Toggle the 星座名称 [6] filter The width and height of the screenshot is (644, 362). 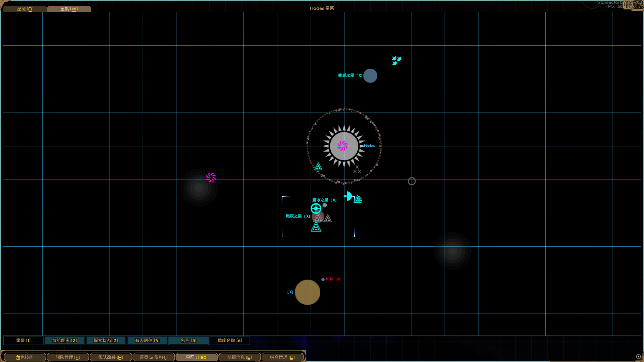pos(229,341)
